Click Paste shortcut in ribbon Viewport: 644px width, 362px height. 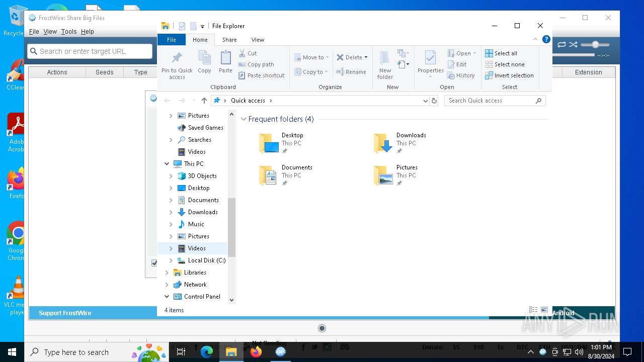(261, 75)
